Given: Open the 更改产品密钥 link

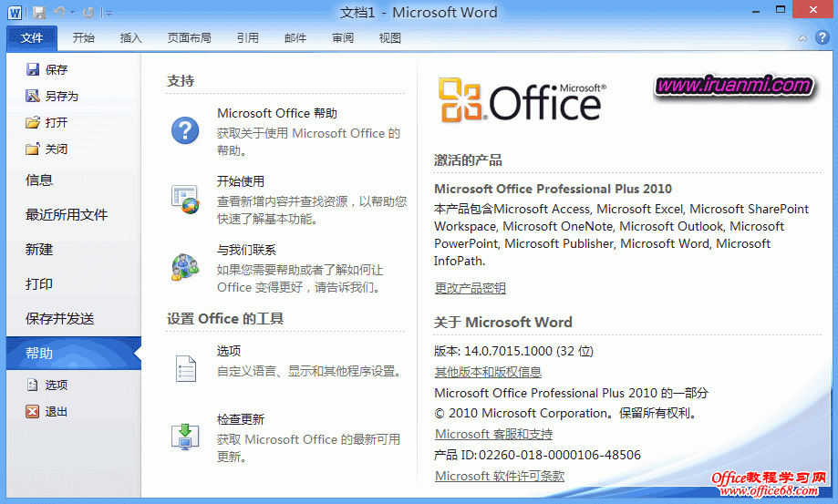Looking at the screenshot, I should tap(471, 288).
